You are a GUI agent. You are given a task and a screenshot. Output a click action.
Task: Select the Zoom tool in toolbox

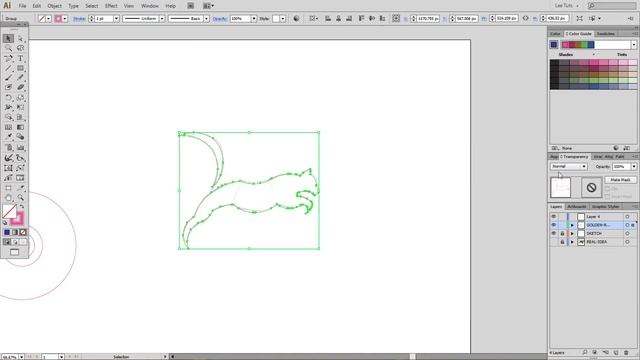(20, 198)
